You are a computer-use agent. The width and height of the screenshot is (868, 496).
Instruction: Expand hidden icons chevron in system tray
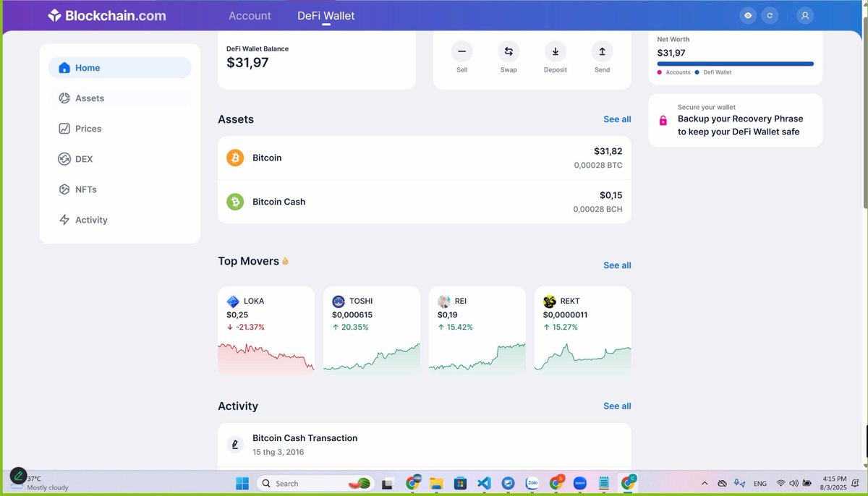[x=705, y=483]
